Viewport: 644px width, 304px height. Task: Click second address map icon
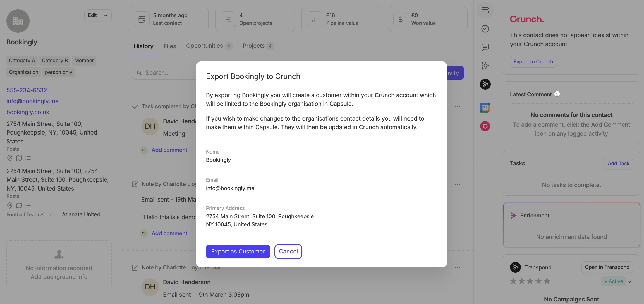(19, 205)
